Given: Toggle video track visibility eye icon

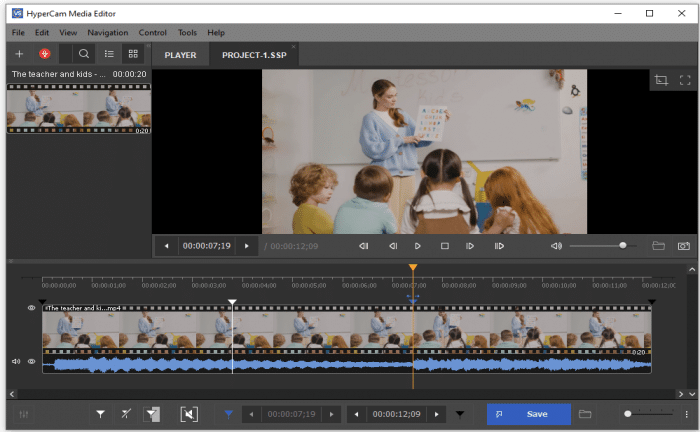Looking at the screenshot, I should point(32,309).
